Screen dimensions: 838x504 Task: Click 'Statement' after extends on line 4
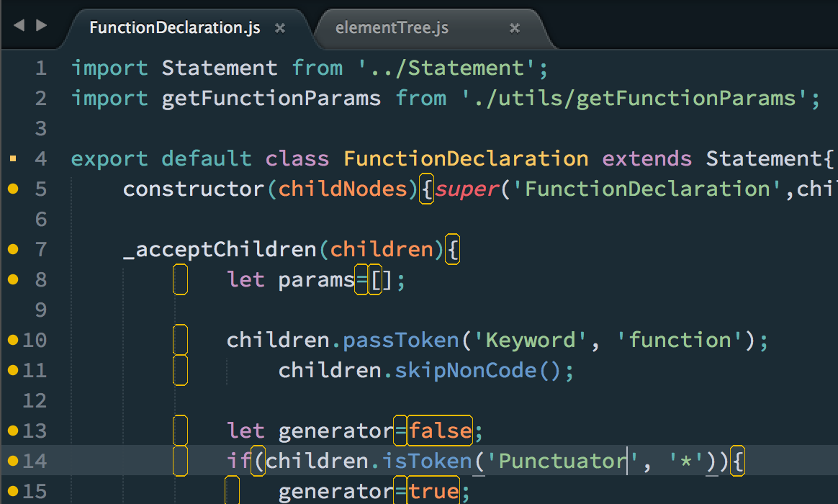click(763, 158)
